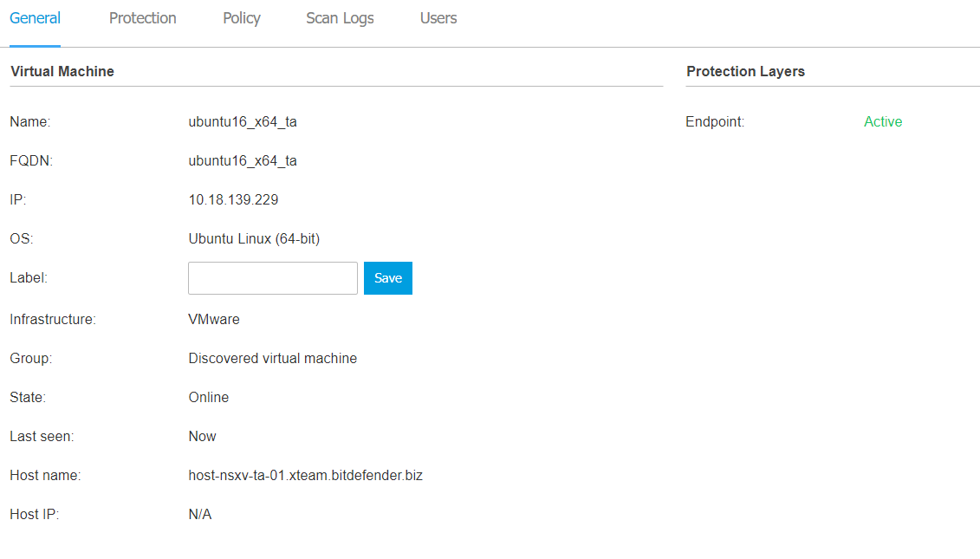Click the Infrastructure value VMware

tap(214, 319)
